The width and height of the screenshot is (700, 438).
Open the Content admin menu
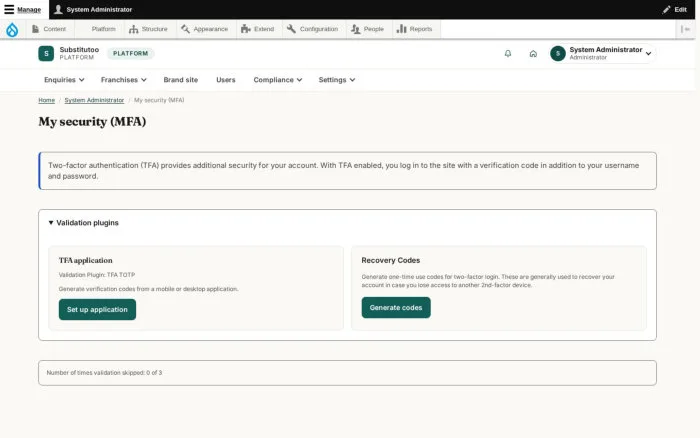(49, 29)
